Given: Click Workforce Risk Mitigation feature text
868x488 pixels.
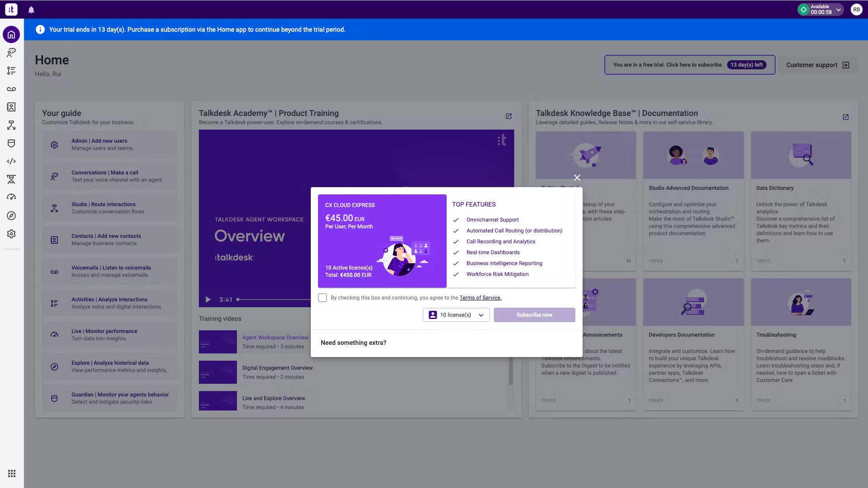Looking at the screenshot, I should click(x=497, y=274).
